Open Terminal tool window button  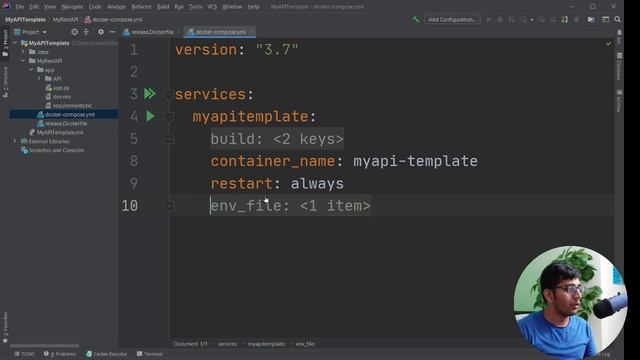coord(150,354)
